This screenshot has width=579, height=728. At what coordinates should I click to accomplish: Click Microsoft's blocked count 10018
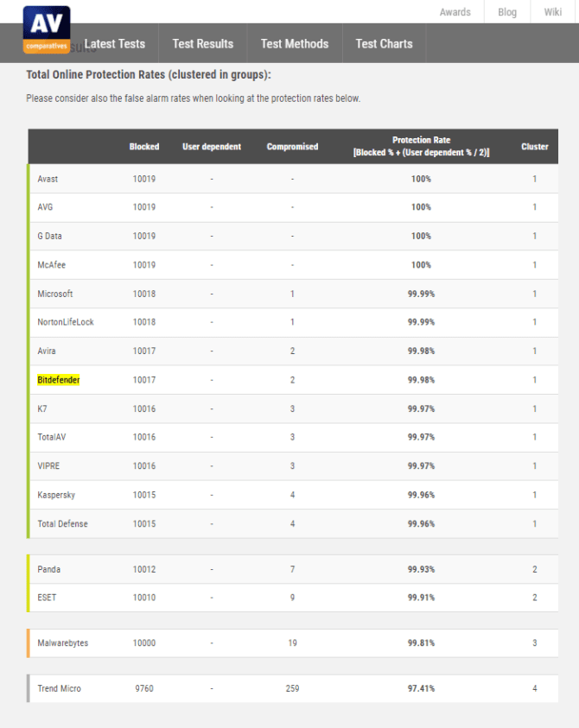[144, 294]
